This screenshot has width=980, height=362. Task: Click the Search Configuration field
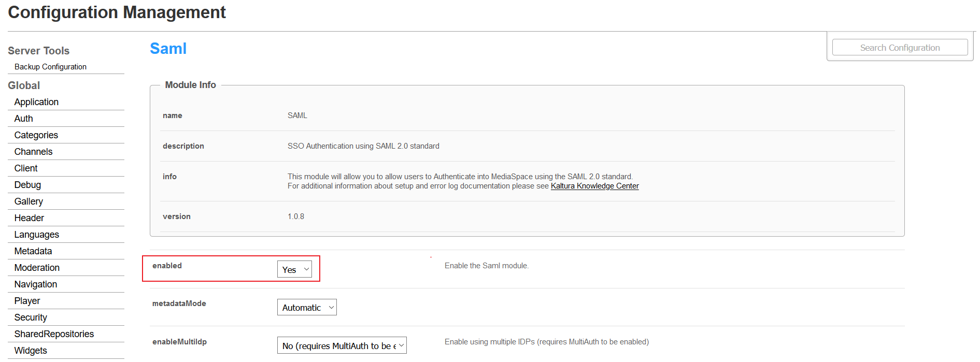(x=900, y=47)
